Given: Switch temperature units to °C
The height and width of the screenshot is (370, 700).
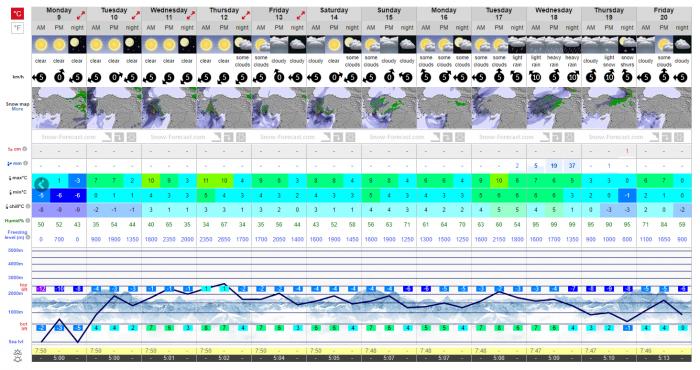Looking at the screenshot, I should tap(17, 14).
